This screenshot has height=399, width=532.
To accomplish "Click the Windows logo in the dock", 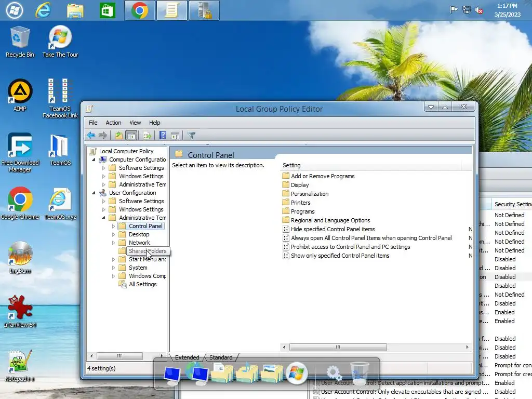I will (x=297, y=373).
